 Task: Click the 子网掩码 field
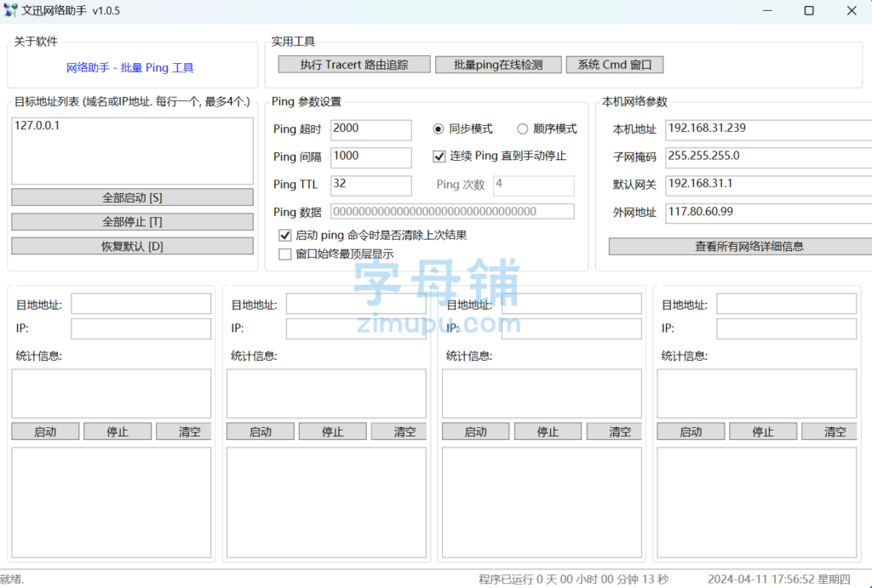click(x=769, y=157)
